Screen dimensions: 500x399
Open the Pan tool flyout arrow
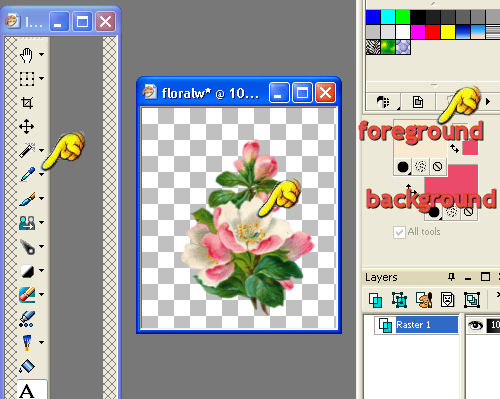(x=41, y=54)
